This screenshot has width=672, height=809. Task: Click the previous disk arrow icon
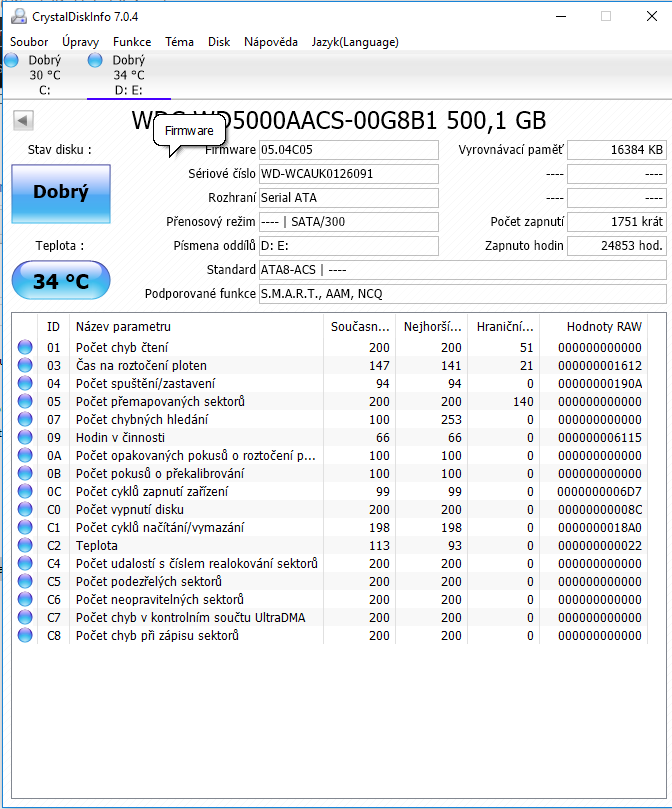click(23, 121)
